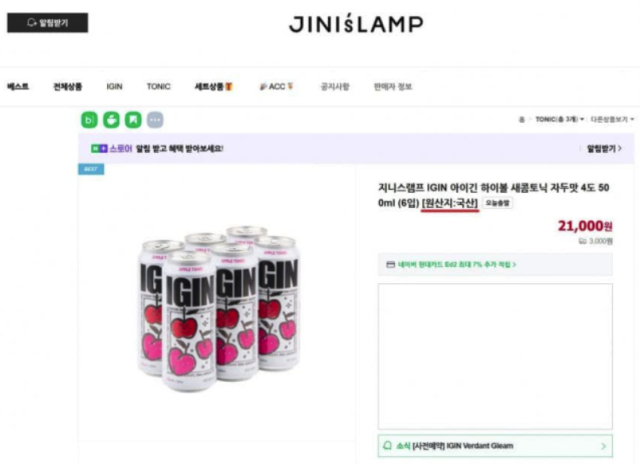Image resolution: width=640 pixels, height=468 pixels.
Task: Click the 알림받기 link in purple banner
Action: (604, 149)
